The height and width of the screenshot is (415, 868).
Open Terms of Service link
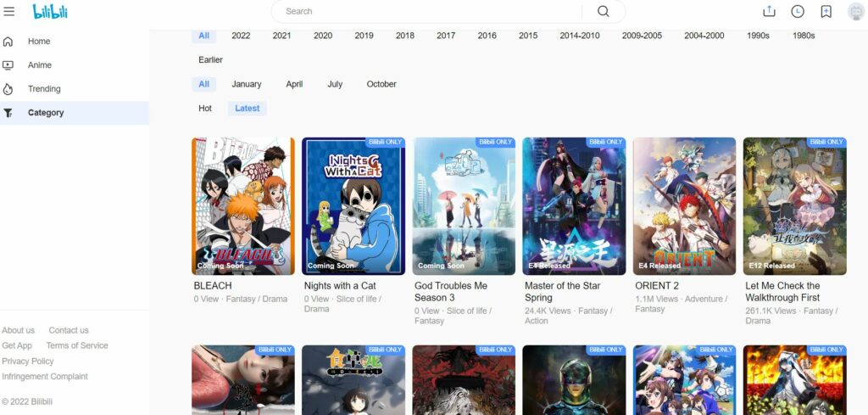coord(77,345)
